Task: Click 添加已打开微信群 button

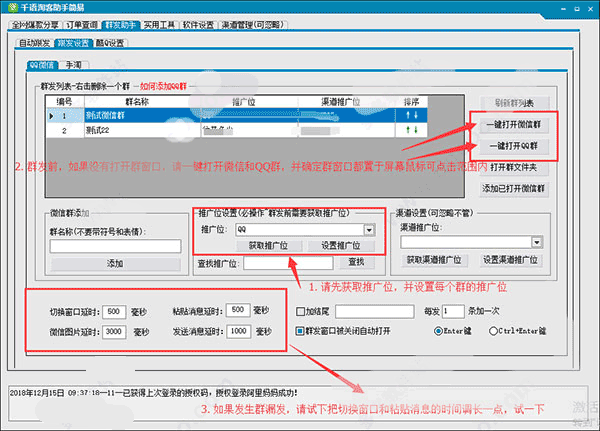Action: pyautogui.click(x=514, y=188)
